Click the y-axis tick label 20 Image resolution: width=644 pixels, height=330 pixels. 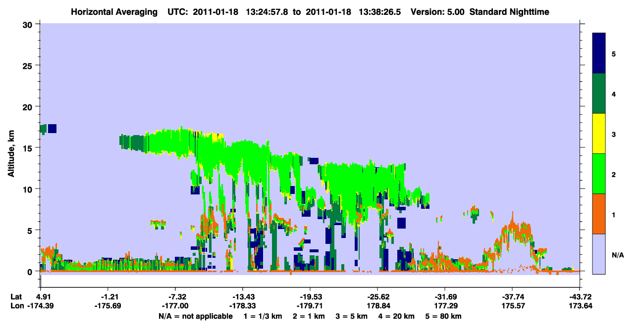[x=29, y=107]
